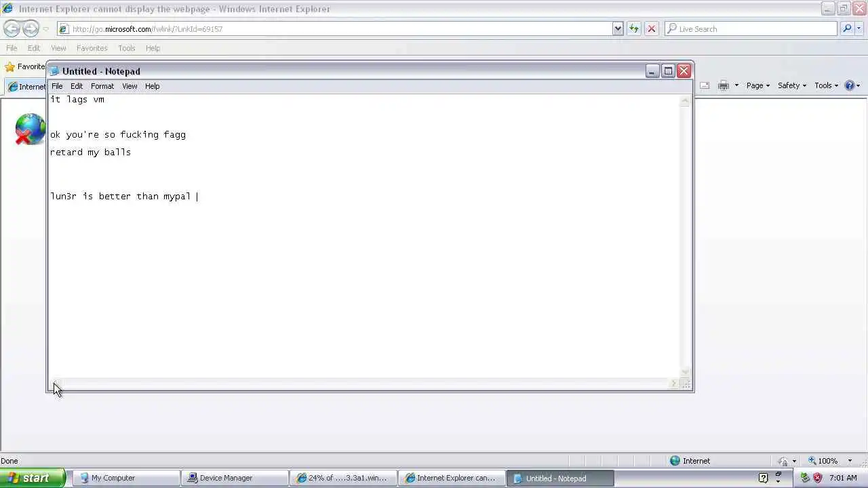
Task: Click the Print icon in IE command bar
Action: pyautogui.click(x=724, y=85)
